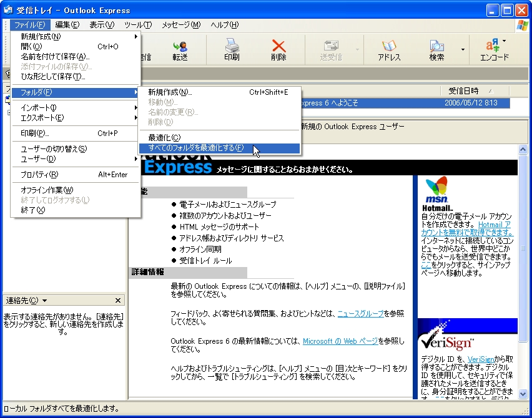Choose プロパティ(R) menu item
Image resolution: width=532 pixels, height=418 pixels.
coord(76,175)
